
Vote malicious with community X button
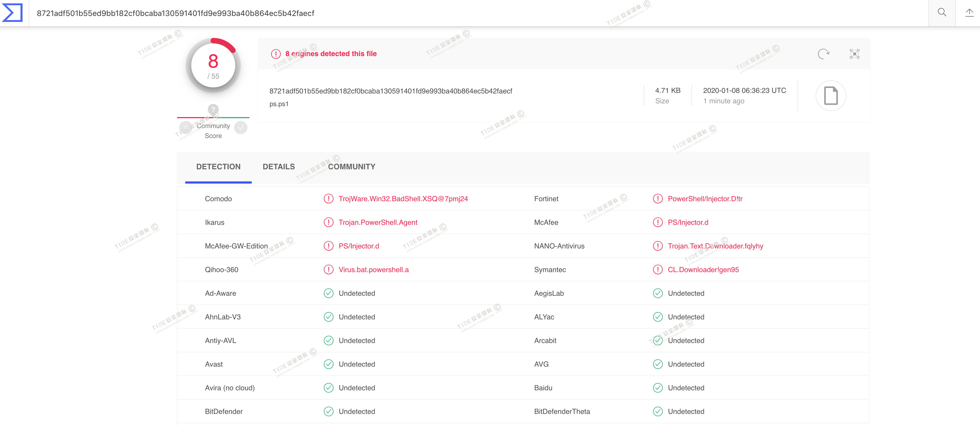tap(186, 128)
